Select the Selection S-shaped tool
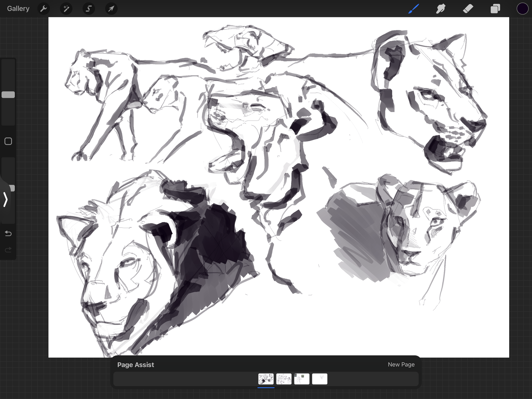 [x=89, y=9]
